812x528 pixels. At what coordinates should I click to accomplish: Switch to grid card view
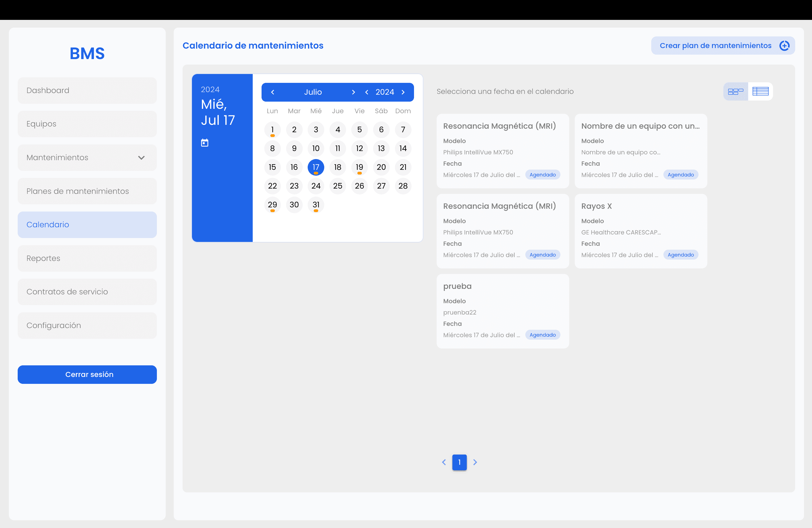click(x=735, y=91)
